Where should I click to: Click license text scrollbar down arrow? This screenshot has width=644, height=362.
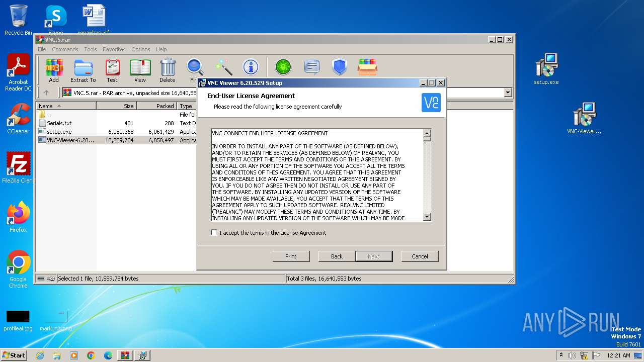pos(427,217)
